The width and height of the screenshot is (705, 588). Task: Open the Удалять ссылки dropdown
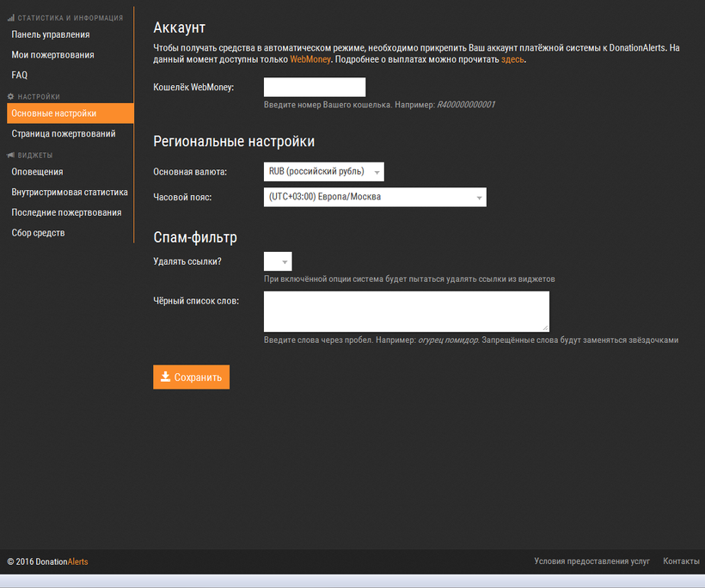278,261
